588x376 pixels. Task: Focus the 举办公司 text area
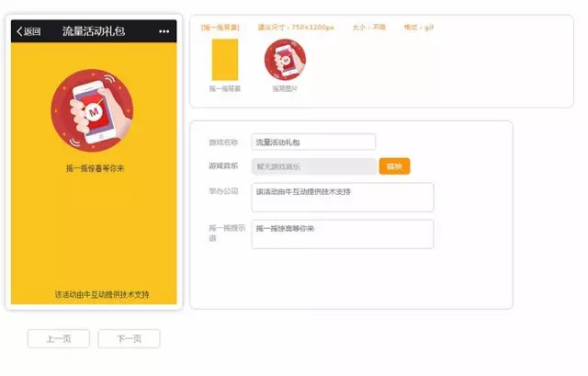342,197
